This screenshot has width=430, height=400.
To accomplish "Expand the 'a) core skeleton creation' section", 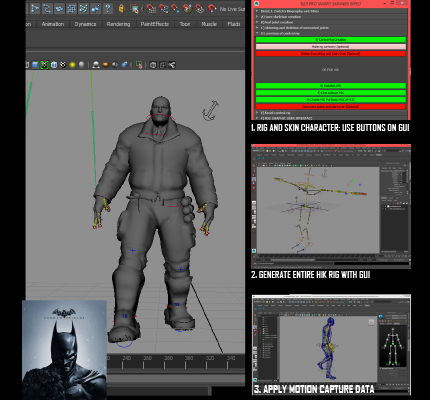I will (257, 17).
